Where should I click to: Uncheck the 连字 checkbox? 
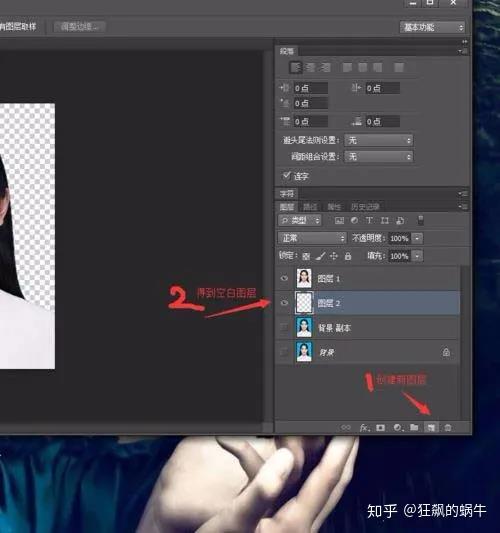287,175
